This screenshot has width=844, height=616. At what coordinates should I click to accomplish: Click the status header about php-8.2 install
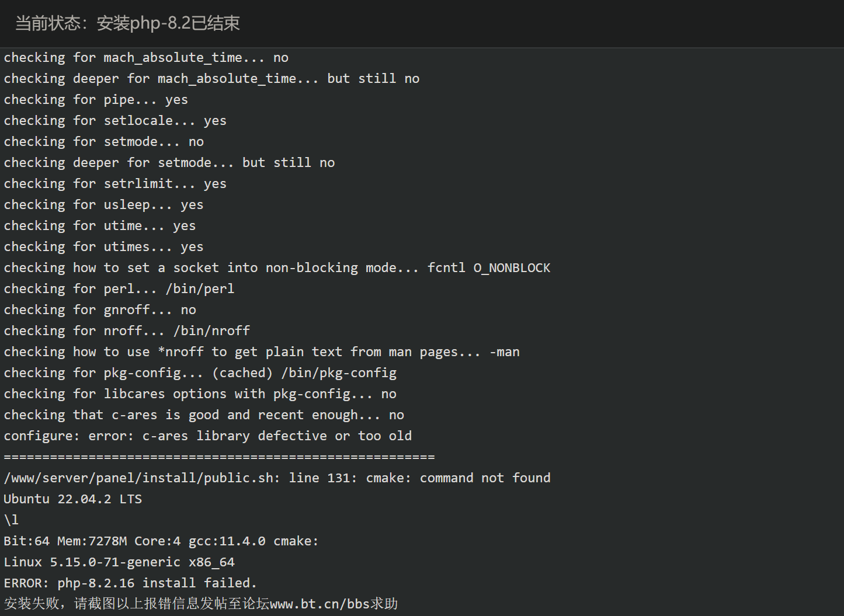[127, 23]
